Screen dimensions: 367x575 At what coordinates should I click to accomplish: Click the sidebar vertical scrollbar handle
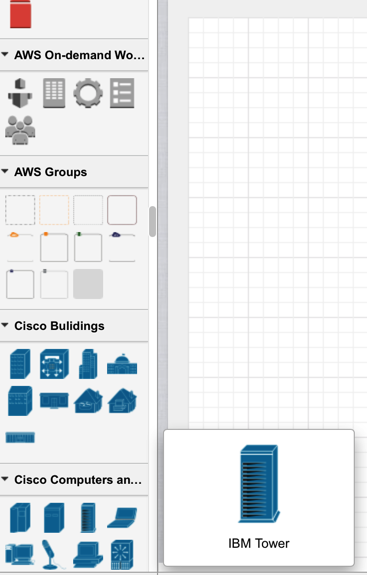[x=153, y=221]
